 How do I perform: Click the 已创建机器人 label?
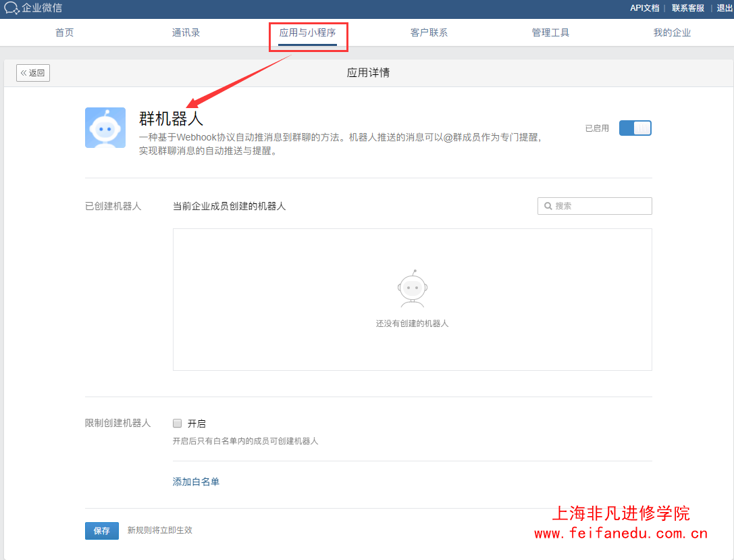click(x=113, y=206)
